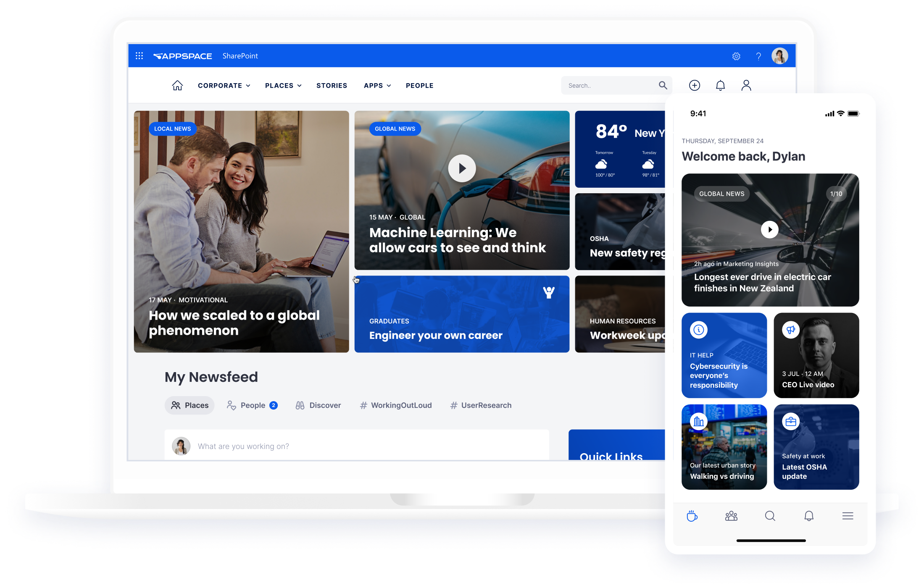Screen dimensions: 924x588
Task: Open the STORIES menu item
Action: pyautogui.click(x=332, y=85)
